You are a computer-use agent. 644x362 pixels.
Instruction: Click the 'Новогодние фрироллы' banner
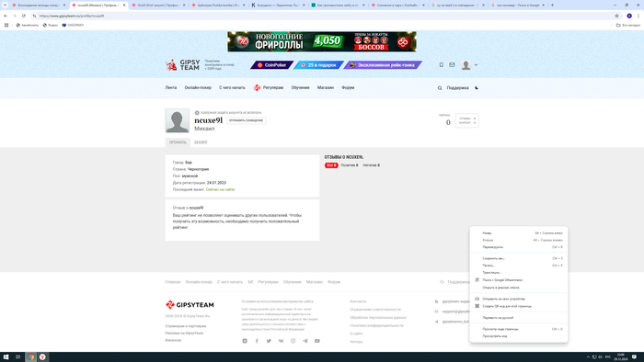coord(322,41)
